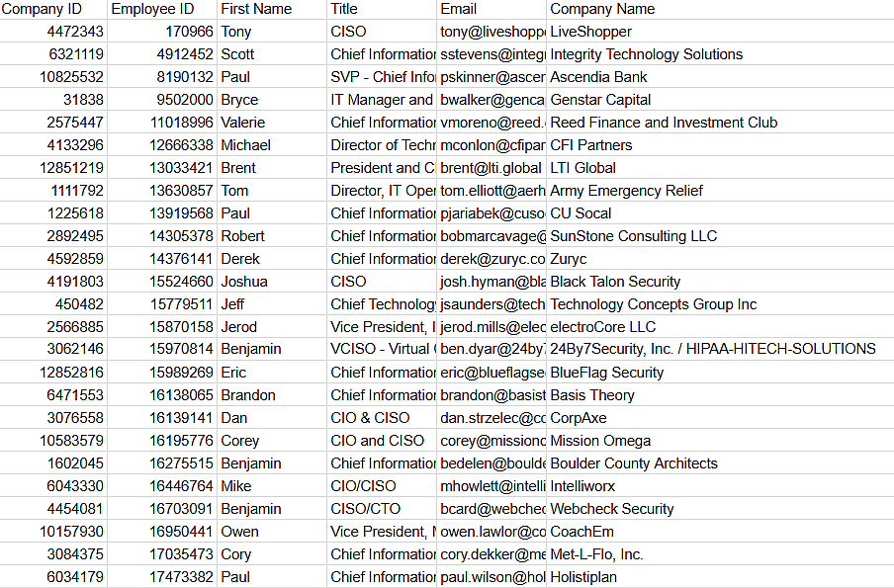Click the Email column header cell
The image size is (894, 588).
[x=458, y=9]
